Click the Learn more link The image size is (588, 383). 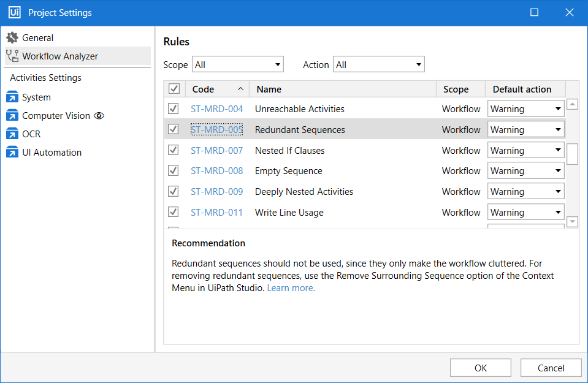291,288
